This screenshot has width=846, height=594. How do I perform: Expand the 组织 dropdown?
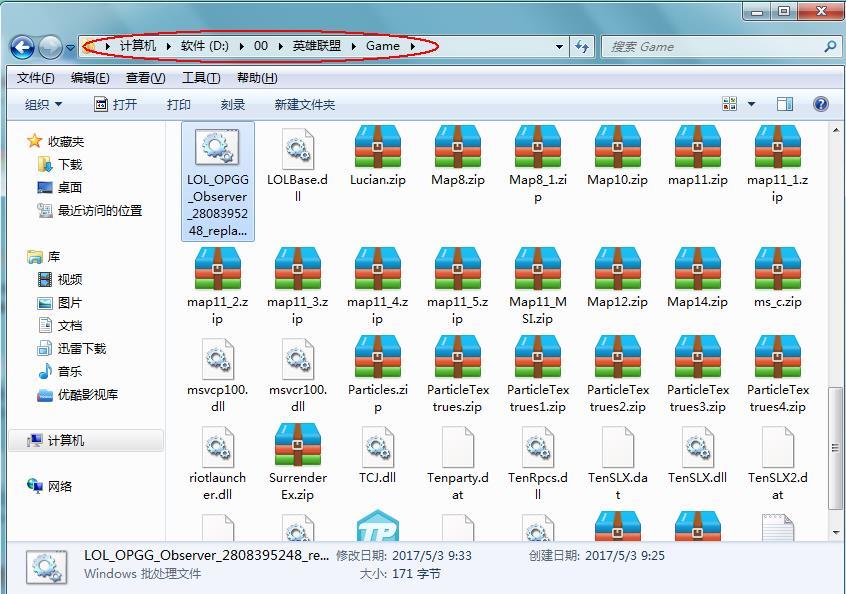tap(43, 104)
